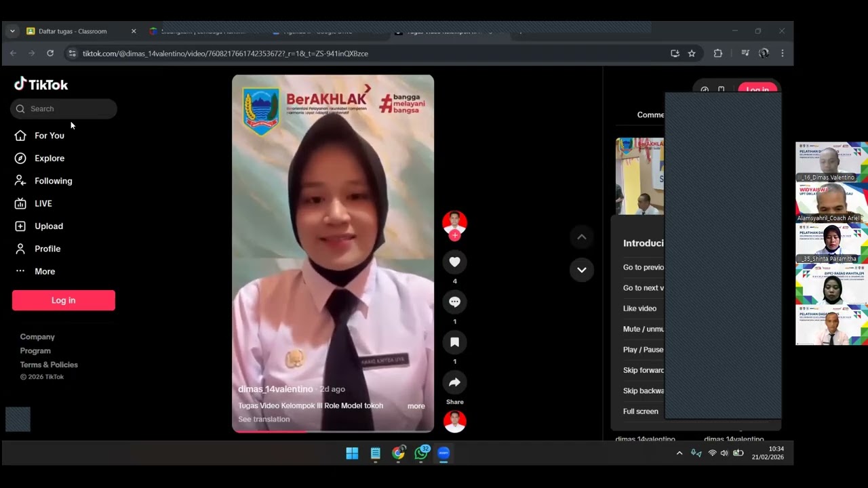Select the Alamsyahril_Coach Ariel participant video
The height and width of the screenshot is (488, 868).
pyautogui.click(x=831, y=203)
